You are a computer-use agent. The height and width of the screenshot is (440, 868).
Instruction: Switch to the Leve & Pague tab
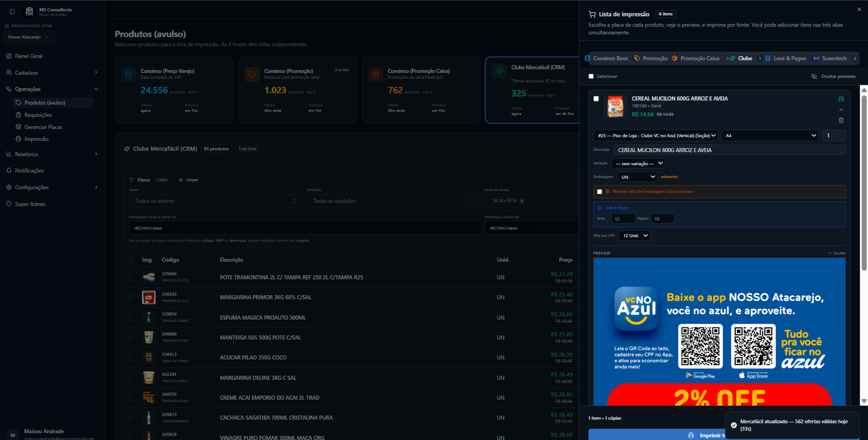pos(786,58)
